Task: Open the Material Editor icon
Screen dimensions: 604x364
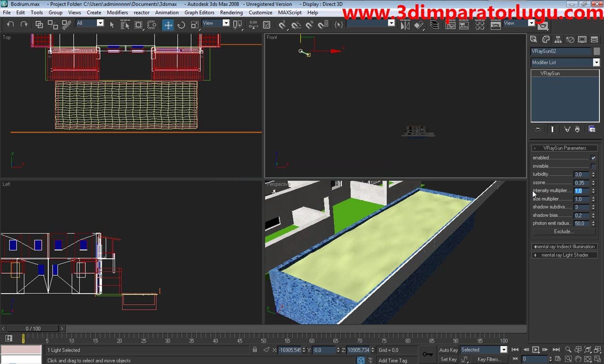Action: [x=480, y=25]
